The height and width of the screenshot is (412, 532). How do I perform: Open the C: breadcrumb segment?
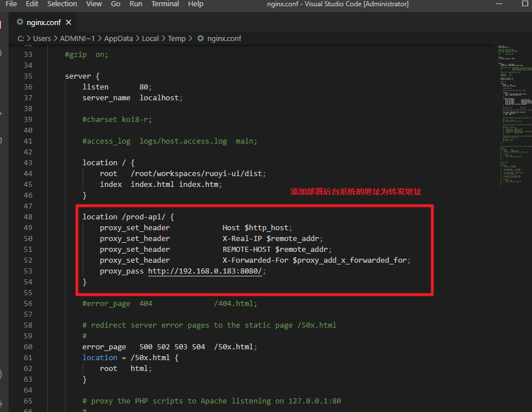(21, 39)
